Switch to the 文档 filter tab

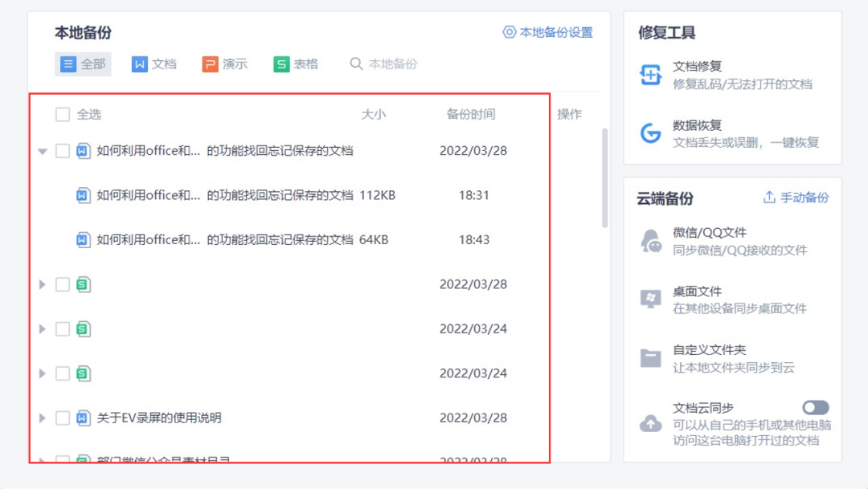pyautogui.click(x=154, y=64)
